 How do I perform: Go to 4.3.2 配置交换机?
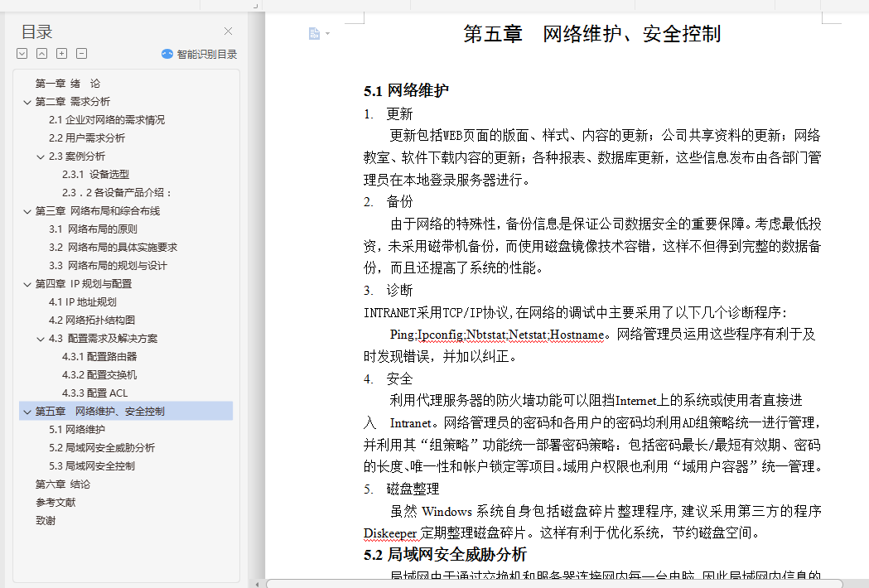tap(99, 375)
